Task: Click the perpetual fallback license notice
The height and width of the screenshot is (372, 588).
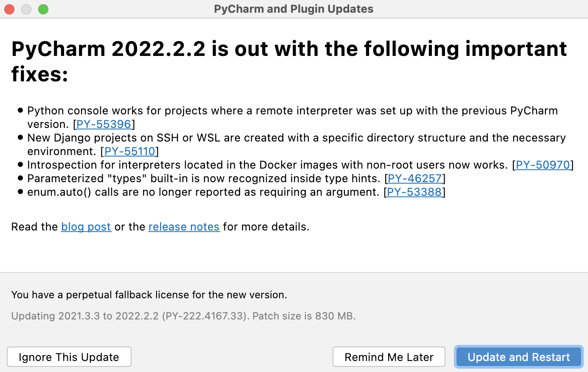Action: click(149, 295)
